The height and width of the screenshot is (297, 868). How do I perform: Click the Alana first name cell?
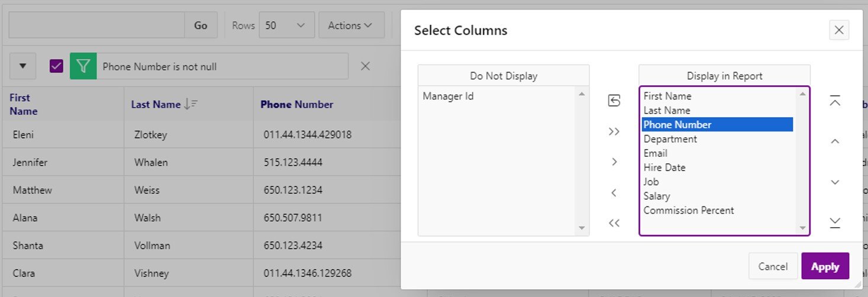click(25, 218)
